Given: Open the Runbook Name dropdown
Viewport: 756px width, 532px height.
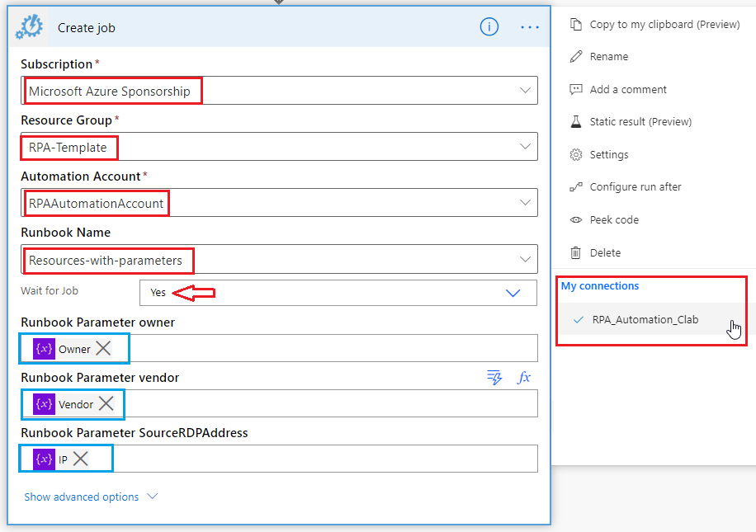Looking at the screenshot, I should pos(525,260).
